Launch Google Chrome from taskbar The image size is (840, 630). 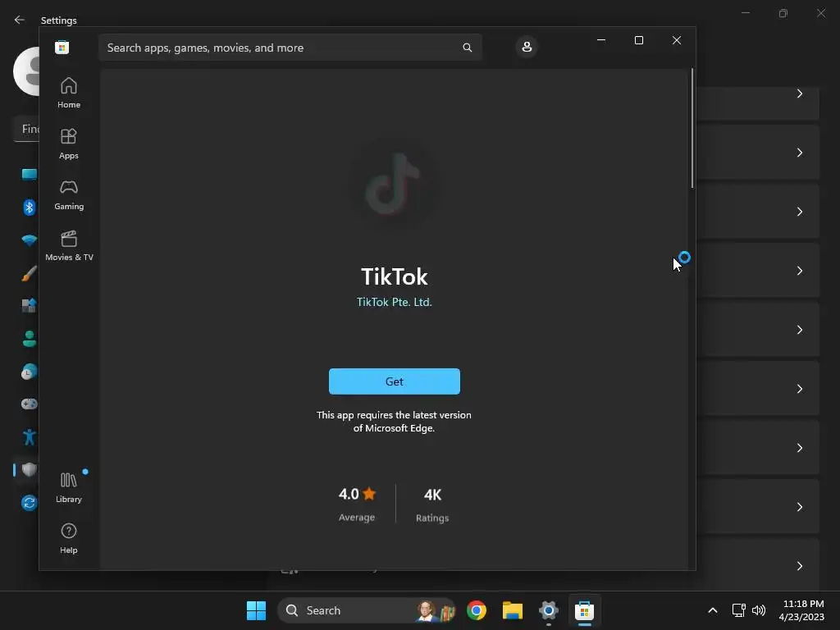coord(477,610)
